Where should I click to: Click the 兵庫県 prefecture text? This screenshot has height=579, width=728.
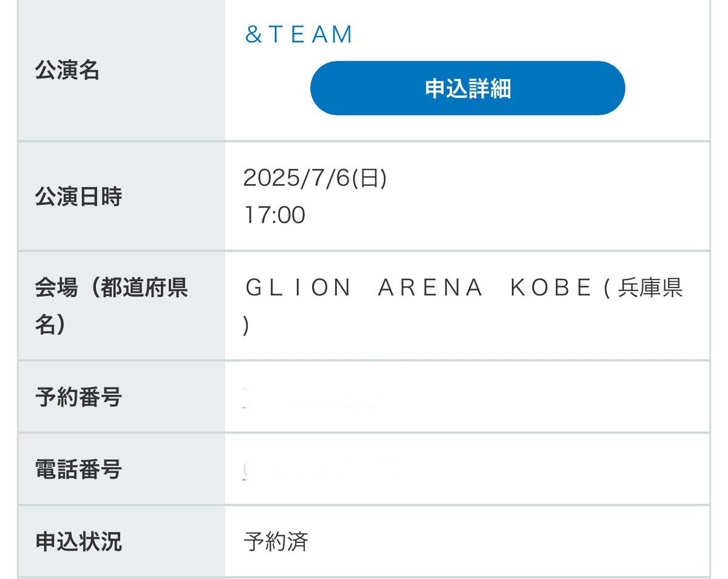pos(650,287)
